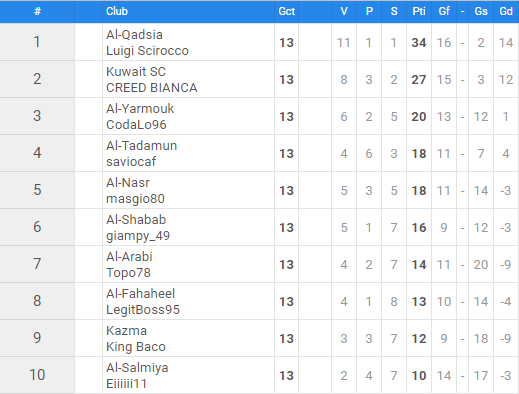This screenshot has width=519, height=394.
Task: Click the Pti points column header
Action: [419, 11]
